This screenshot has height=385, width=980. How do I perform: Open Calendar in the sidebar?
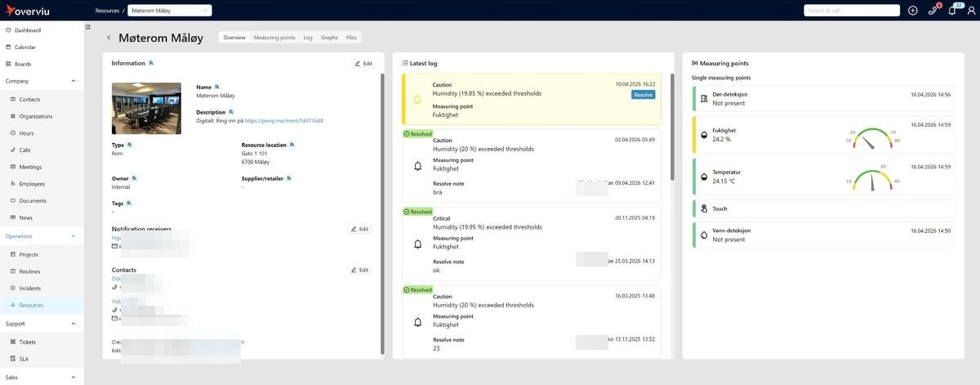[42, 47]
